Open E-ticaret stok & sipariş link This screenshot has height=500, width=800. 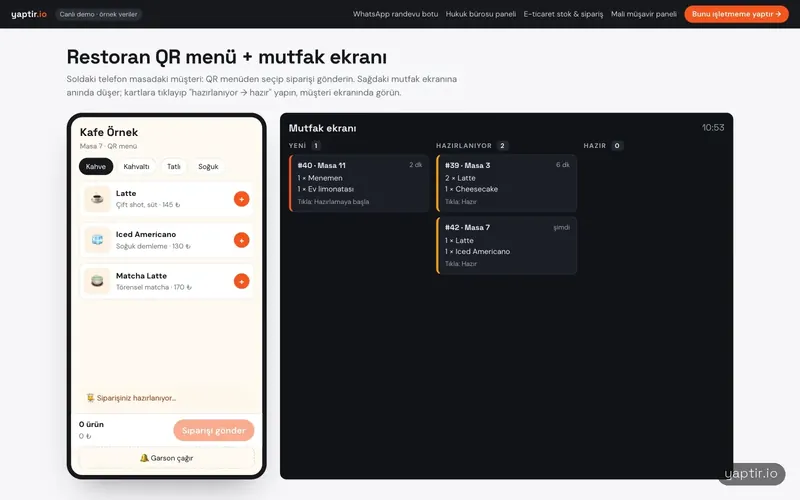click(x=563, y=14)
